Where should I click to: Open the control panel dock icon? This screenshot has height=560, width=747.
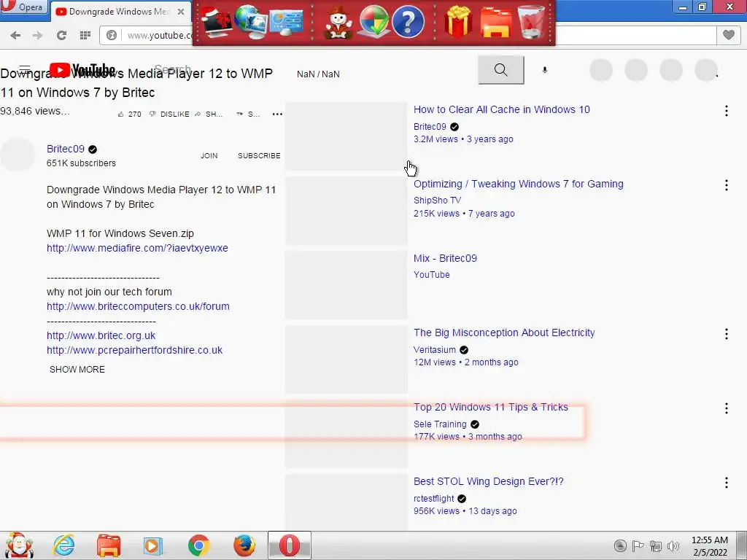[x=286, y=22]
